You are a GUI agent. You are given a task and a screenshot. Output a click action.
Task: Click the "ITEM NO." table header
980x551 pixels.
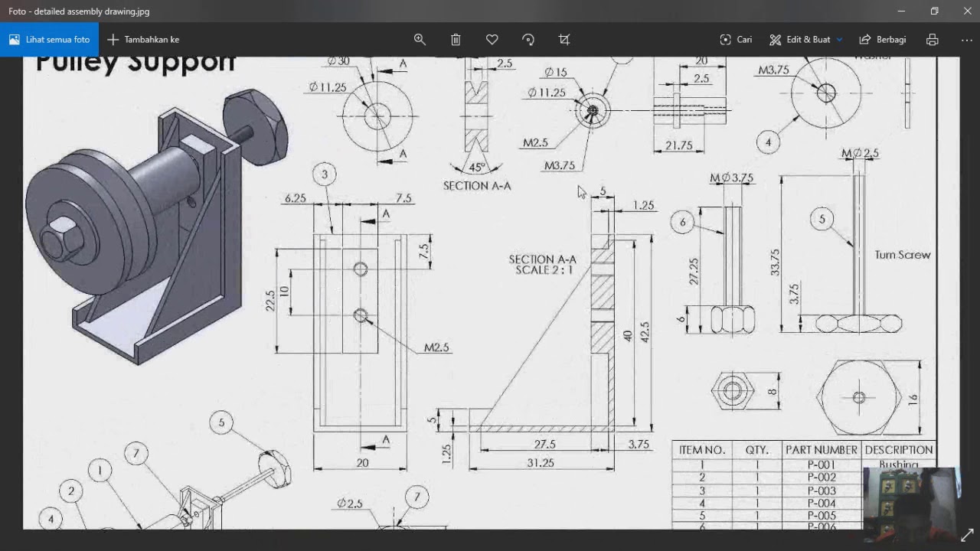click(x=702, y=450)
